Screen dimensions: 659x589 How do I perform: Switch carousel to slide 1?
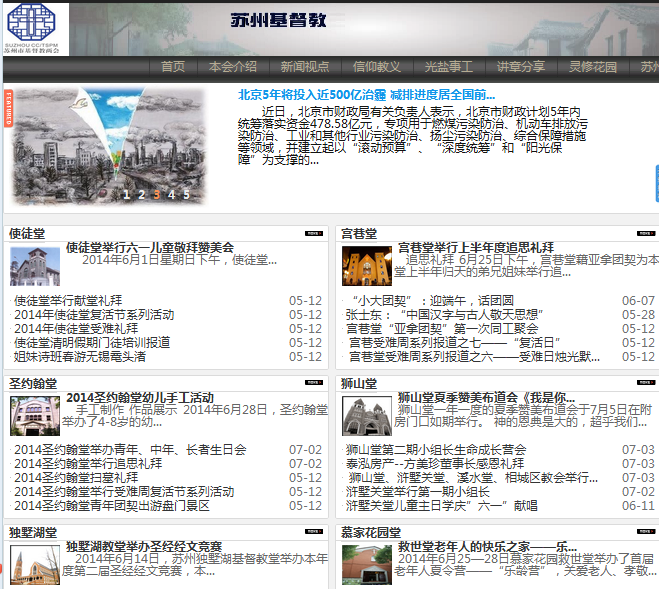coord(126,195)
